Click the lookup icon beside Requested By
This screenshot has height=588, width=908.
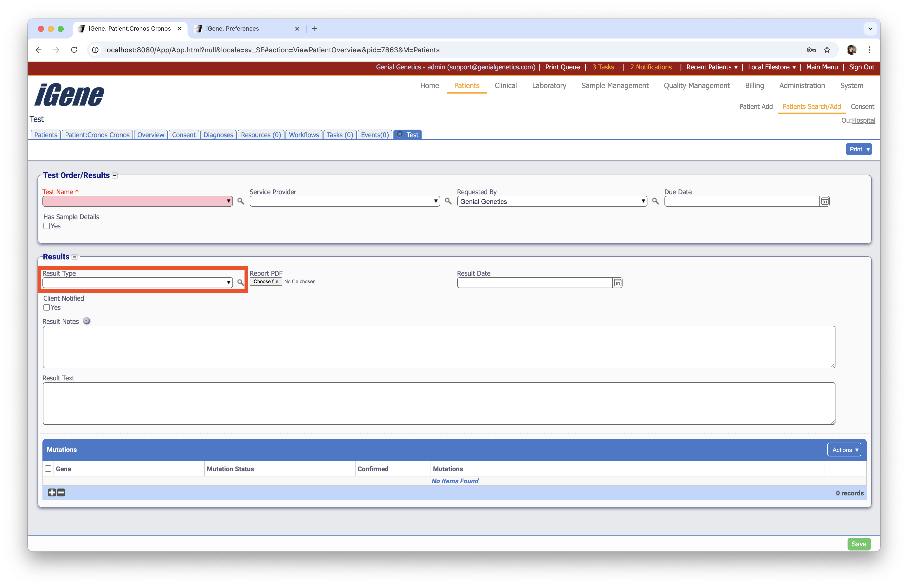[x=655, y=201]
